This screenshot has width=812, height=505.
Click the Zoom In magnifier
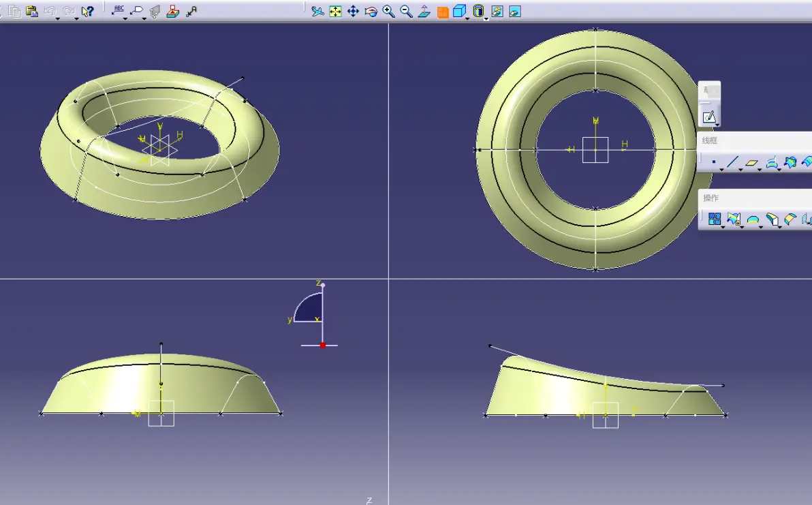click(388, 12)
